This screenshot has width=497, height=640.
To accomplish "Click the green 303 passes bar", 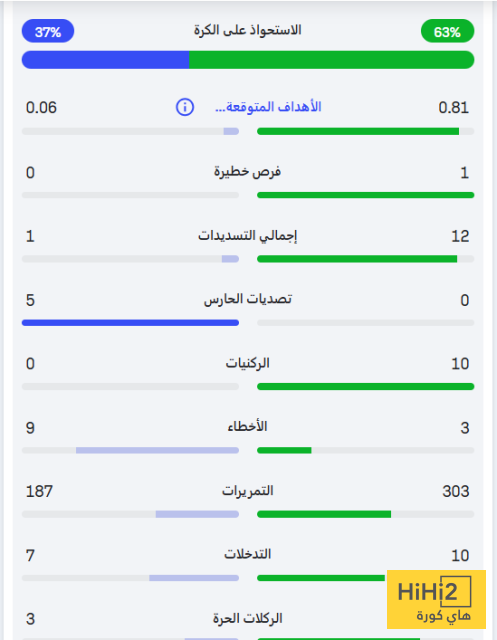I will (324, 514).
